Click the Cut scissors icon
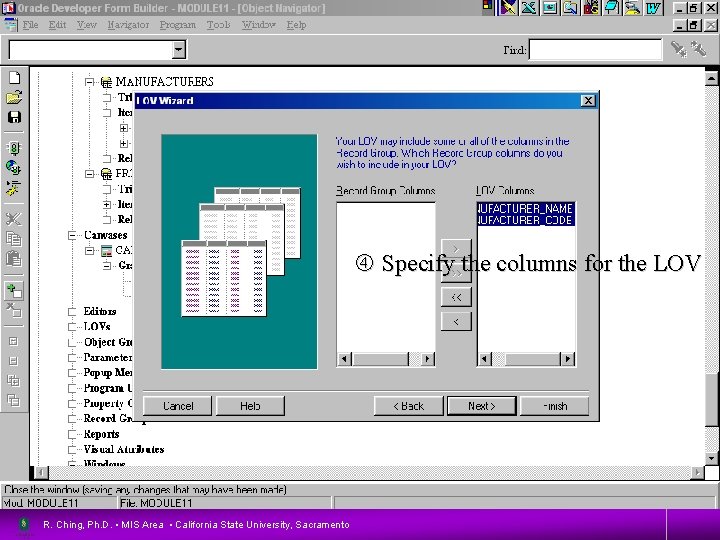Viewport: 720px width, 540px height. [14, 219]
